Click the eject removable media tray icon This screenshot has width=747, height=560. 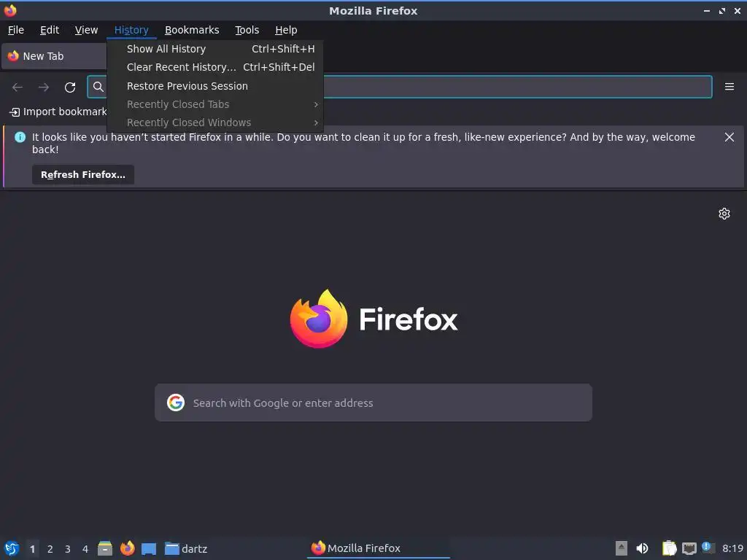[x=622, y=548]
